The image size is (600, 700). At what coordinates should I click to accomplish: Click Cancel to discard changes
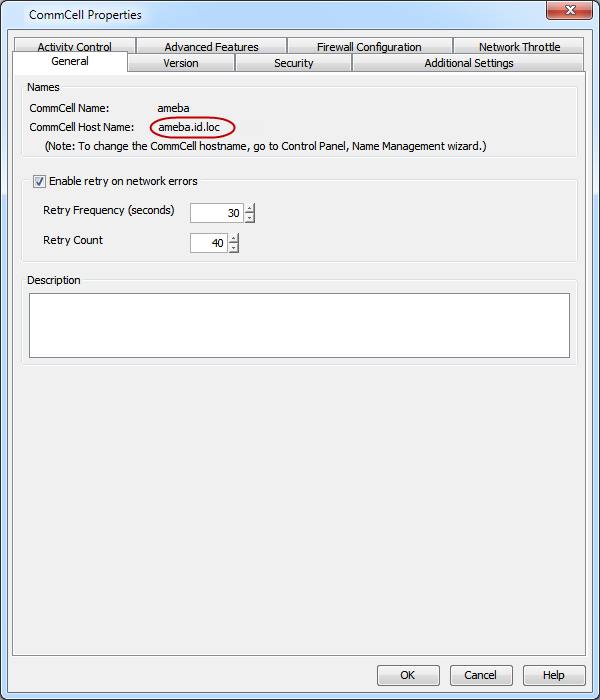pyautogui.click(x=480, y=675)
